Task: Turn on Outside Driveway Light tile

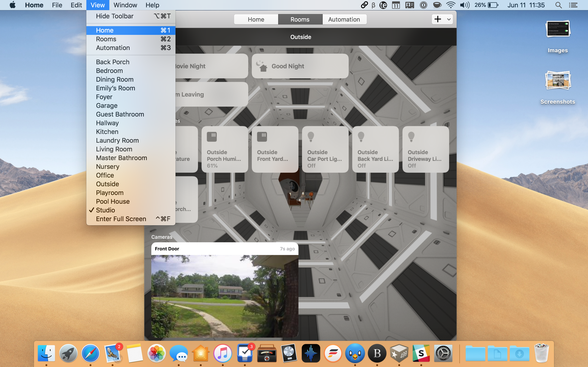Action: coord(425,149)
